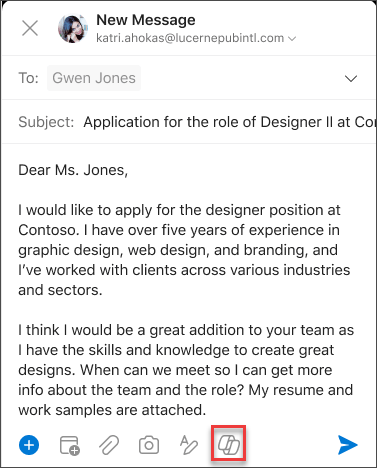Expand the sender account chevron
Viewport: 377px width, 468px height.
click(292, 39)
